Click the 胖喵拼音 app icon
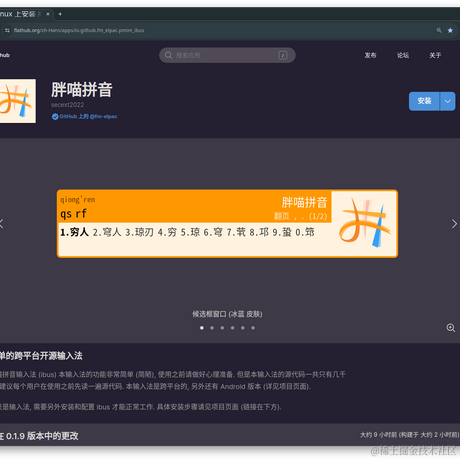Image resolution: width=460 pixels, height=460 pixels. click(17, 101)
